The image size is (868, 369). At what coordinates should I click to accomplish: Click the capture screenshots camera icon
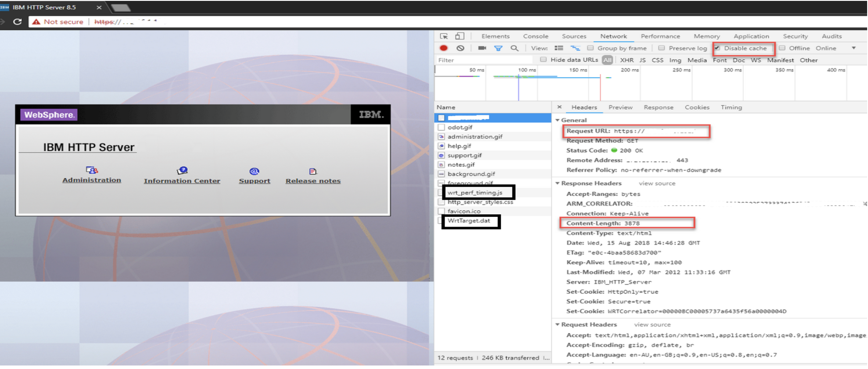482,48
